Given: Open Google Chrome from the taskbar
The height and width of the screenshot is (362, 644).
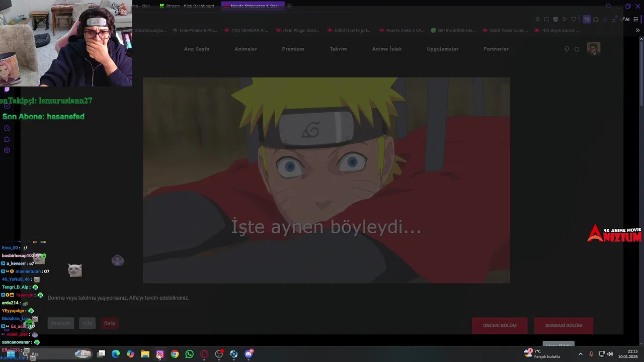Looking at the screenshot, I should click(175, 354).
